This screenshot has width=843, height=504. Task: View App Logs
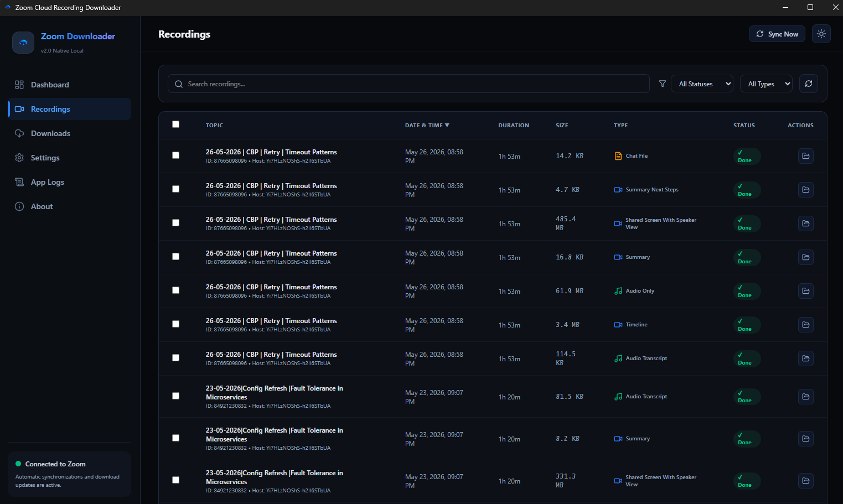[69, 182]
